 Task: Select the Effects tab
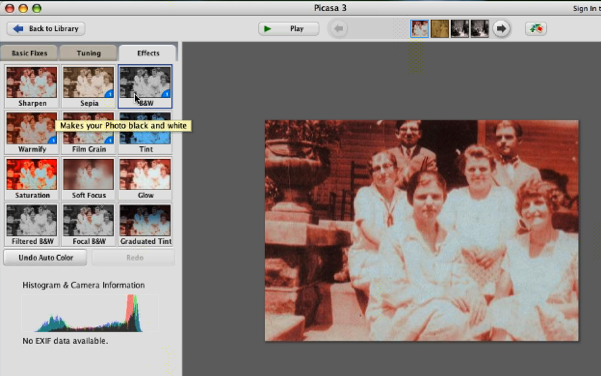click(148, 53)
